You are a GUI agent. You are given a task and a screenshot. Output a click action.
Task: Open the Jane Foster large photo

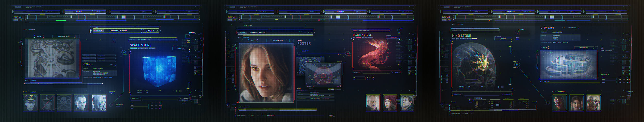click(266, 73)
